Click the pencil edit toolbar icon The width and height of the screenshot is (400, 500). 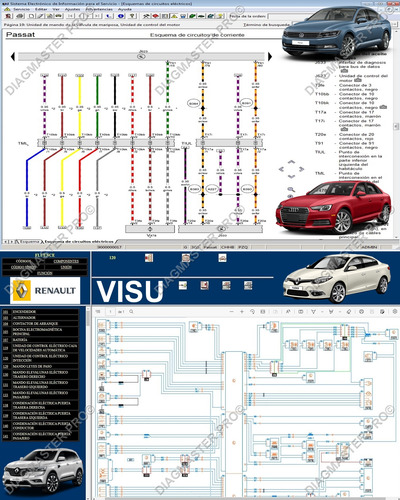(40, 16)
